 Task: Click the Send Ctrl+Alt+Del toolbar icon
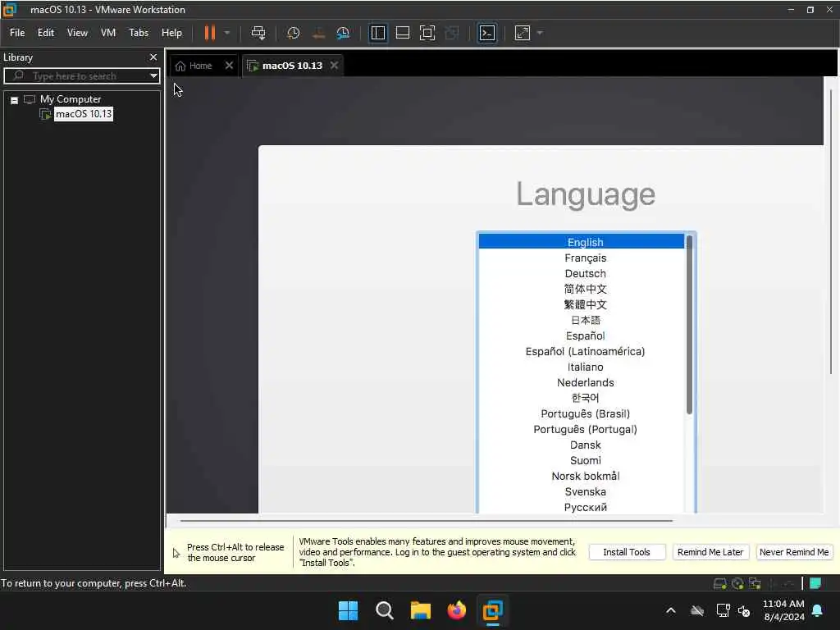(258, 33)
